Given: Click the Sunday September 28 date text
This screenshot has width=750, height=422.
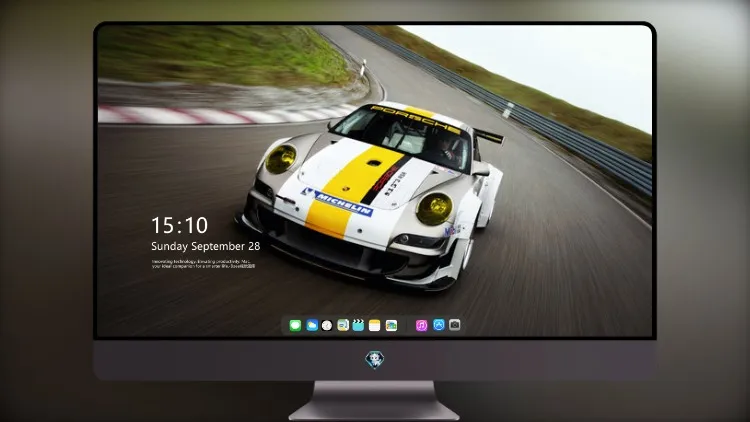Looking at the screenshot, I should click(206, 246).
